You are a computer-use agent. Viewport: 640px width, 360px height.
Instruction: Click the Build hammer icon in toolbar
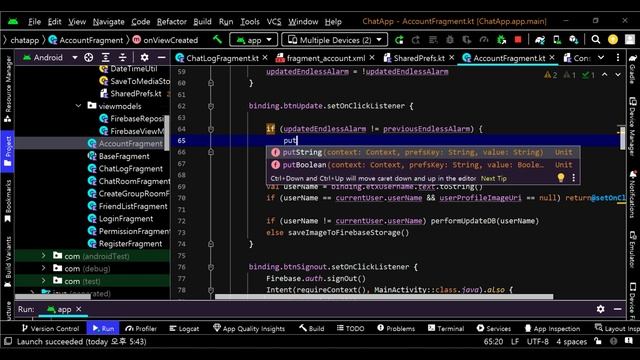click(217, 40)
